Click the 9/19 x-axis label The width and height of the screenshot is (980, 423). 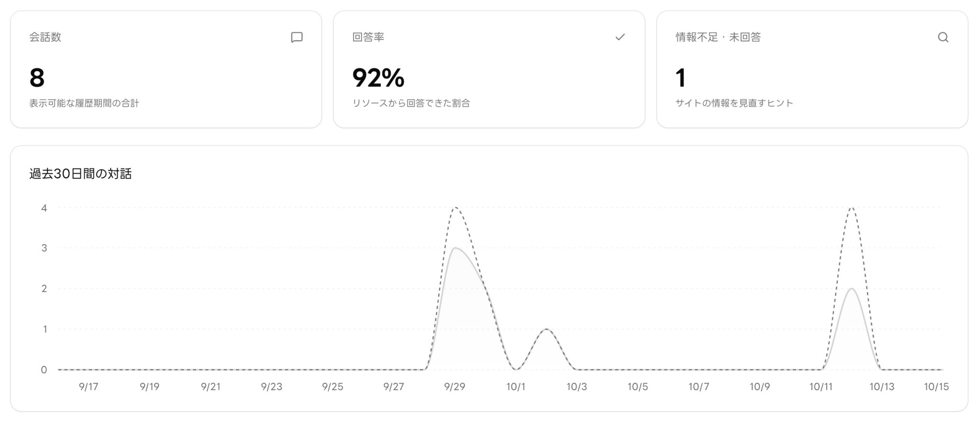[x=150, y=387]
